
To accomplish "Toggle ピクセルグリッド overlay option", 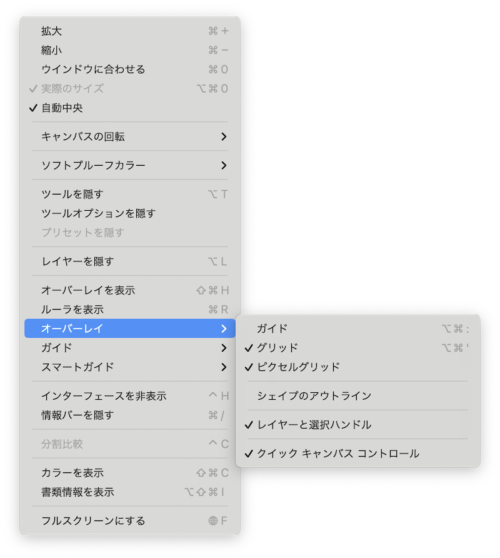I will pos(358,367).
